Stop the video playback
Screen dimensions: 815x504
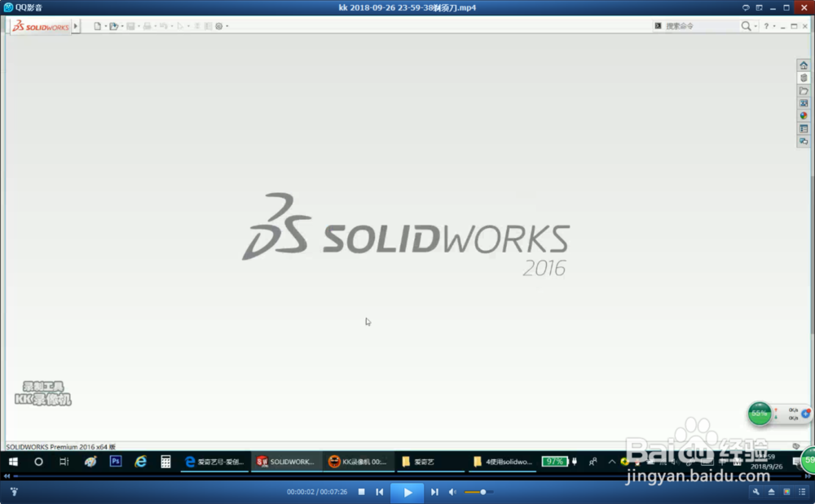[361, 492]
